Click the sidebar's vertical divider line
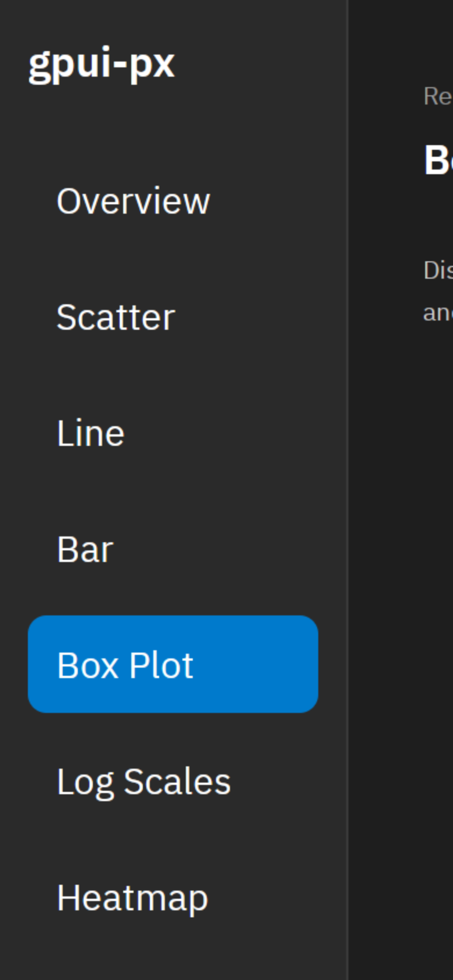The height and width of the screenshot is (980, 453). click(348, 490)
